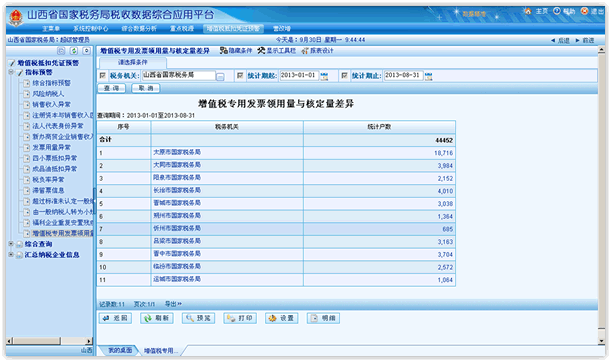611x362 pixels.
Task: Toggle 税务机关 condition checkbox
Action: click(103, 76)
